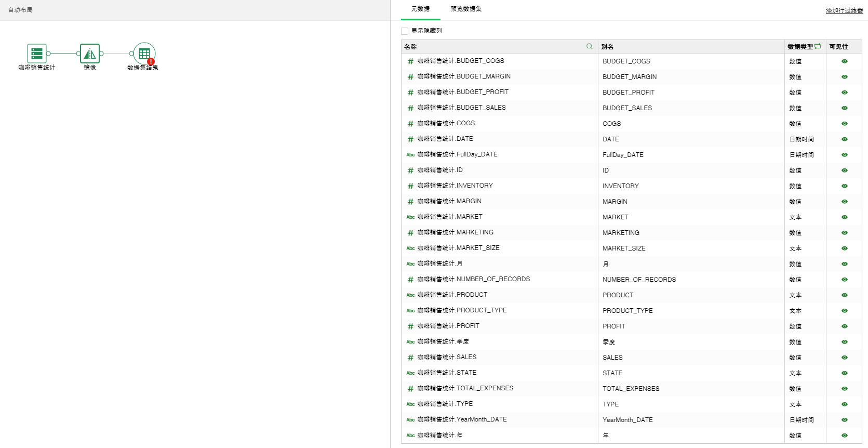Click the Abc type icon for PRODUCT_TYPE
This screenshot has width=868, height=448.
click(x=410, y=311)
